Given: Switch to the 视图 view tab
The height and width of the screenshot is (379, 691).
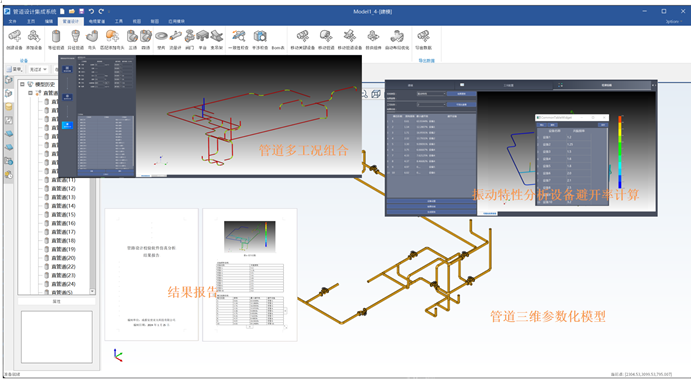Looking at the screenshot, I should 137,21.
